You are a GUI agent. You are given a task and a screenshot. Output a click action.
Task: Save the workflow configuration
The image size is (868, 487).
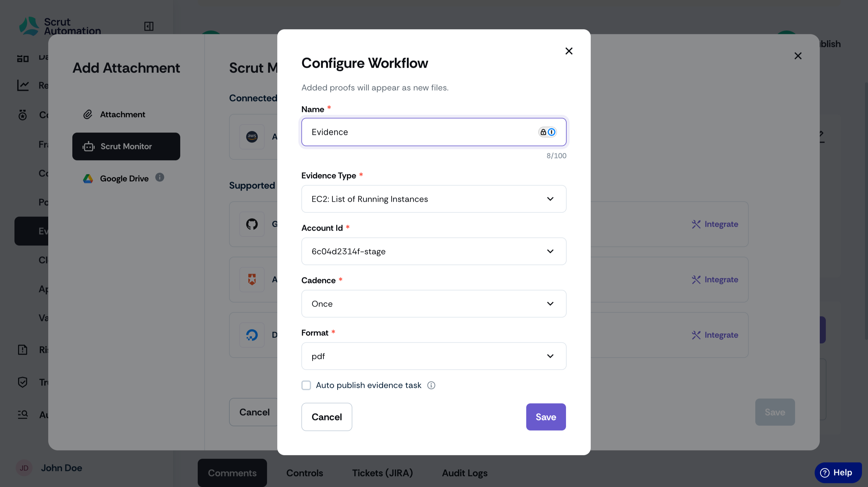click(x=546, y=417)
